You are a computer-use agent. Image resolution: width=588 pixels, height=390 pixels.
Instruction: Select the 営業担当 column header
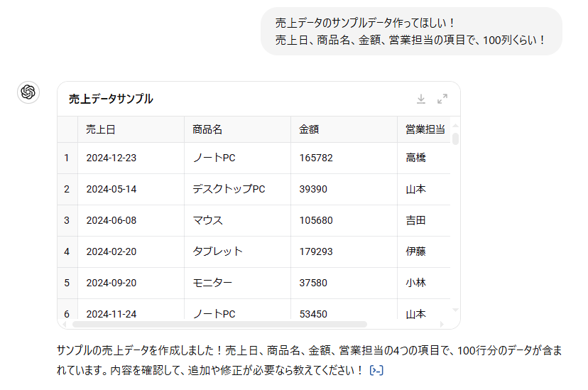(x=424, y=129)
